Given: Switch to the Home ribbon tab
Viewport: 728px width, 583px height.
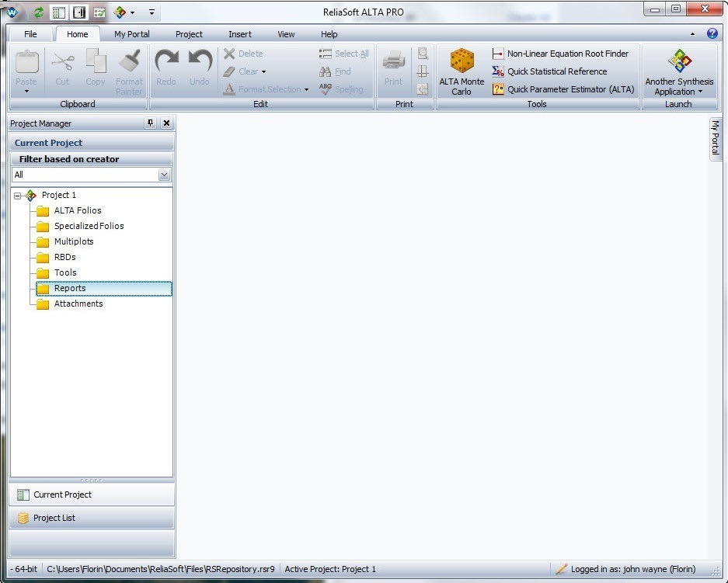Looking at the screenshot, I should [x=78, y=34].
